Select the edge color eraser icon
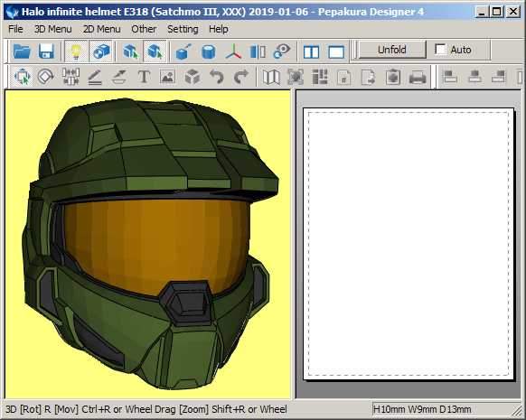 pos(119,77)
